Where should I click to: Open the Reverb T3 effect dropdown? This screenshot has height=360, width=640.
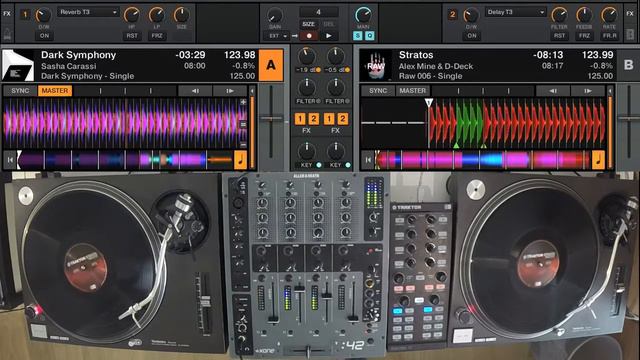(87, 12)
